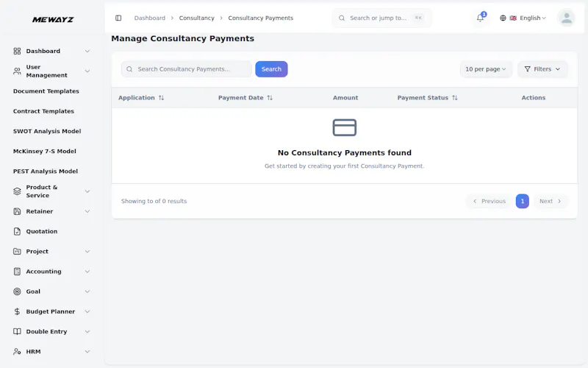The height and width of the screenshot is (368, 588).
Task: Click 'Showing to of 0 results' text
Action: pyautogui.click(x=154, y=201)
